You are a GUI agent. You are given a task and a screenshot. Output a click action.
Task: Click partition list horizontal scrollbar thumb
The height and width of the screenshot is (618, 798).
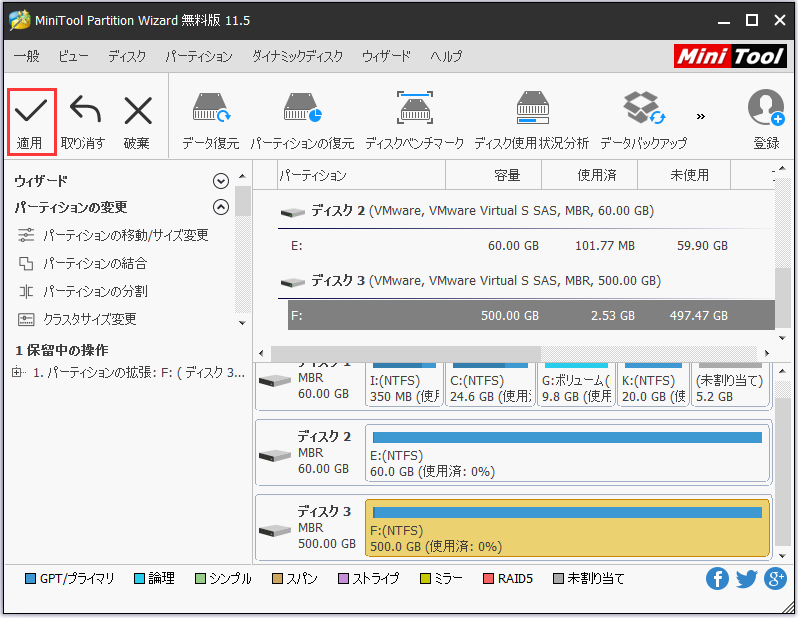(x=406, y=353)
